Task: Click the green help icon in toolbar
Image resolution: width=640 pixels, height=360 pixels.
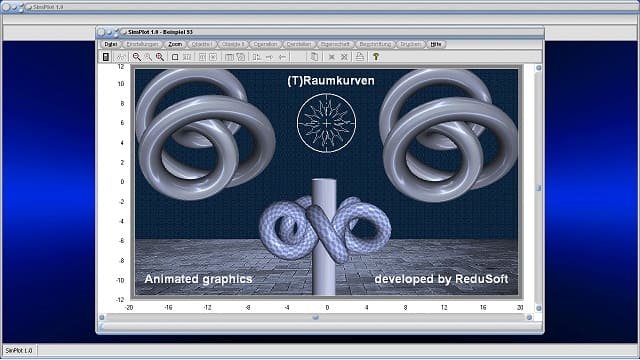Action: [376, 57]
